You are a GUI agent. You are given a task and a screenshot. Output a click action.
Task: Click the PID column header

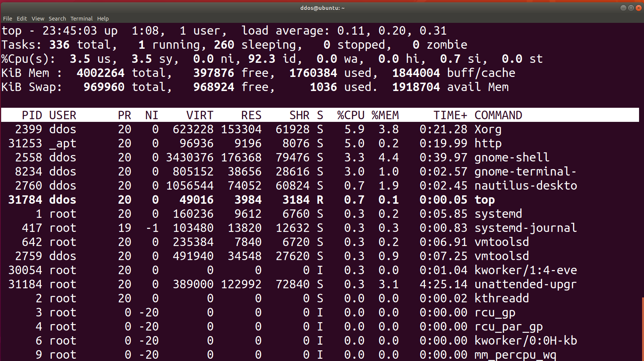coord(32,115)
